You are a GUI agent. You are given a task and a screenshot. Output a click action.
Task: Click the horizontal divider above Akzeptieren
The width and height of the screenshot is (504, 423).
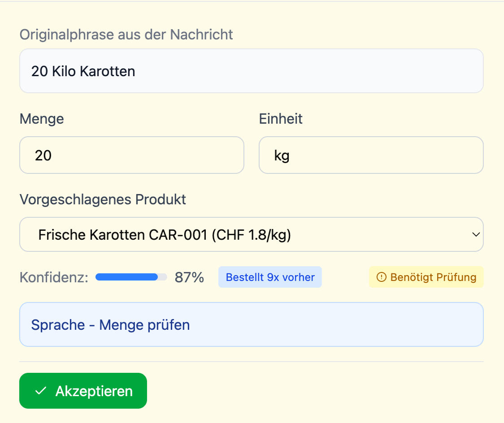[x=251, y=361]
